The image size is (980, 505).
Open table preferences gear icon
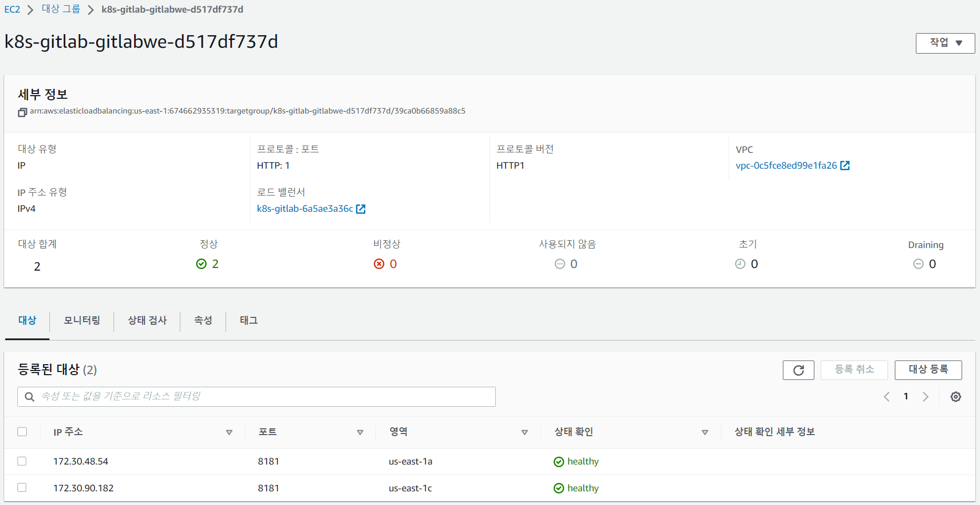coord(955,397)
